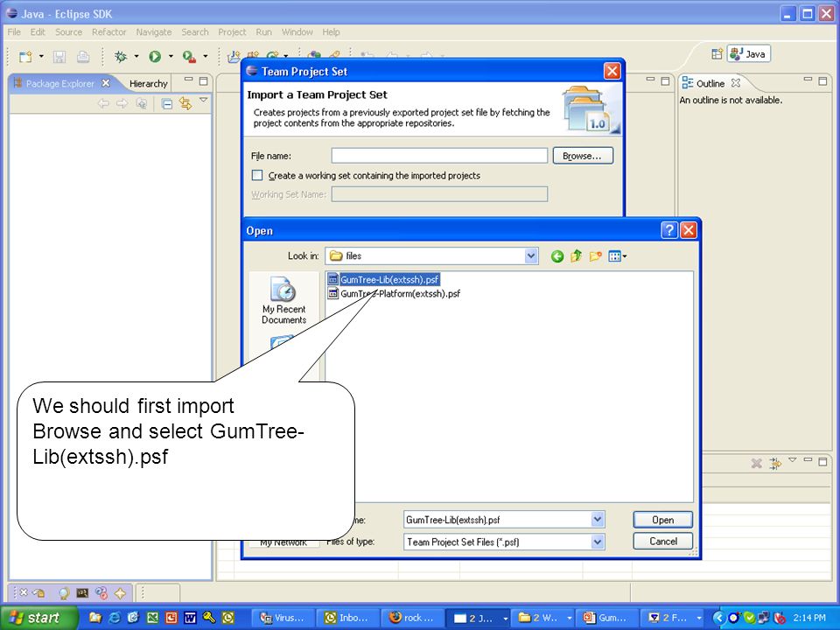Open the Source menu
Screen dimensions: 840x630
[68, 32]
